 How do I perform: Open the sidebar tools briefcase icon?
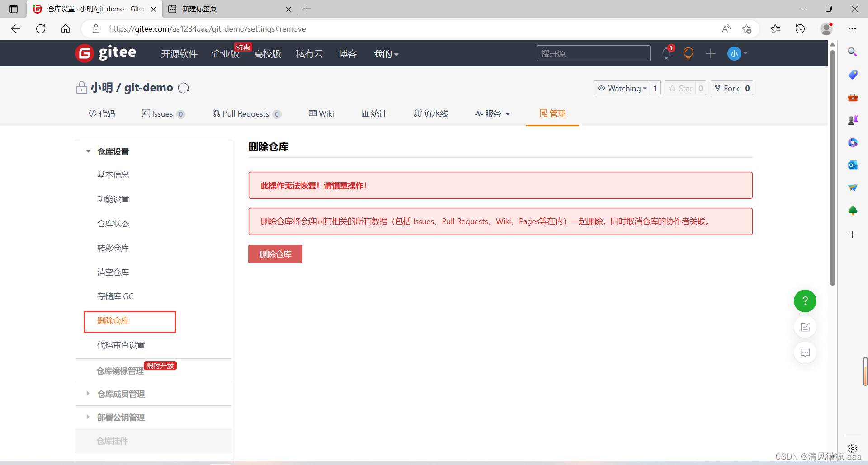pyautogui.click(x=852, y=97)
